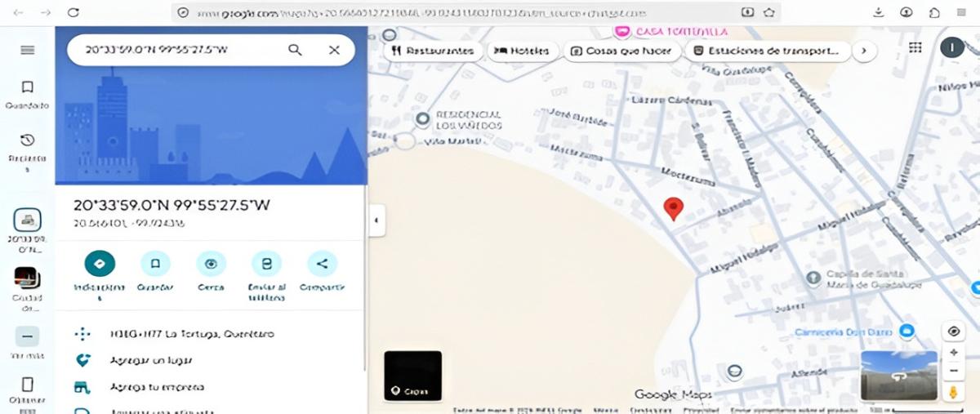Open the Street View photo thumbnail
The width and height of the screenshot is (980, 414).
click(898, 376)
